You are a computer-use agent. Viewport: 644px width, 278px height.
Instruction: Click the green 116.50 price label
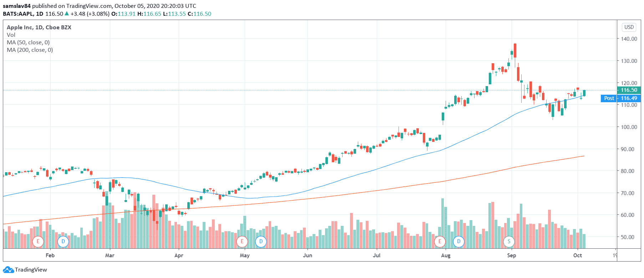629,90
